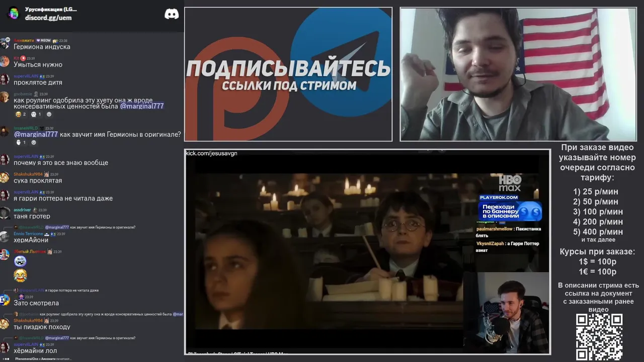Select the '1$ = 100р' exchange rate line
644x362 pixels.
click(597, 261)
